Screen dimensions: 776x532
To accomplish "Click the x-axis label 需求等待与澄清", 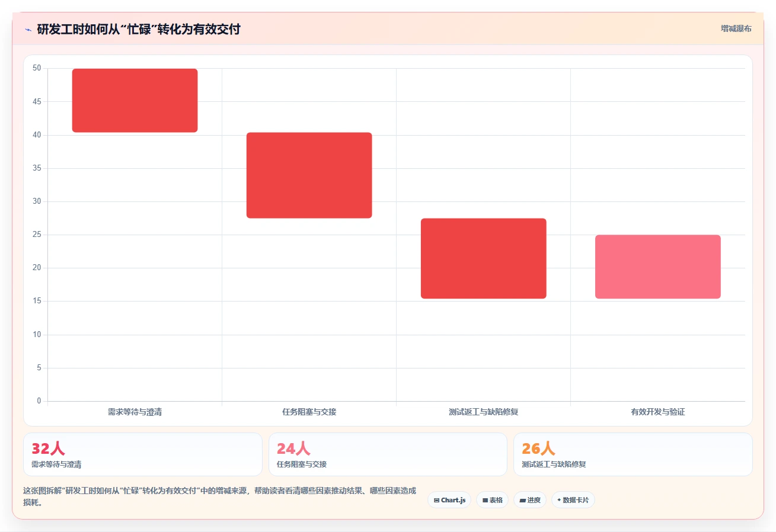I will point(135,412).
